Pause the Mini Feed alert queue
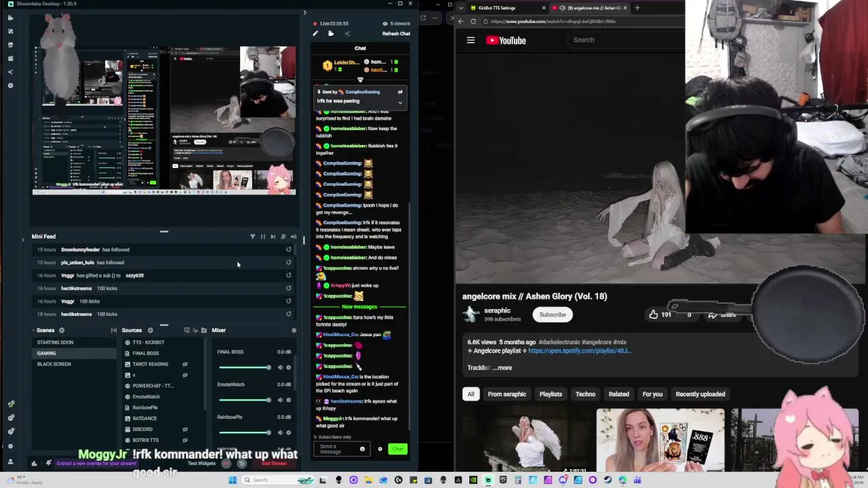 pyautogui.click(x=262, y=237)
